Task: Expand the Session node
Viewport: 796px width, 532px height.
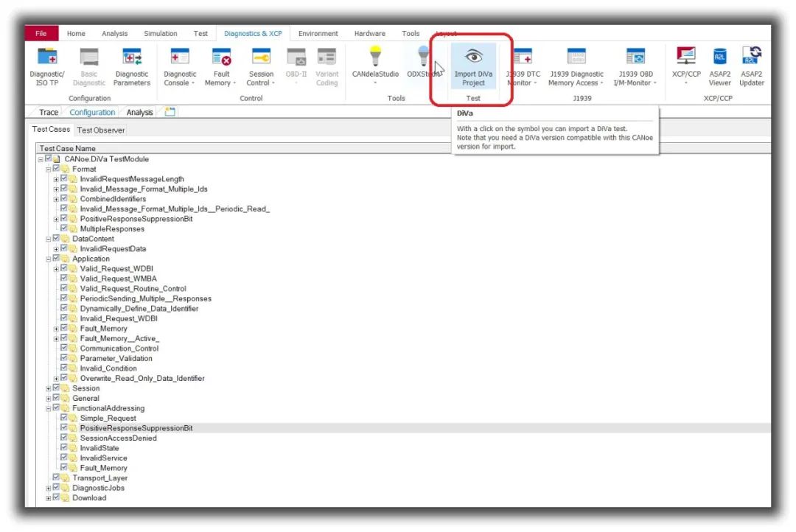Action: [x=48, y=388]
